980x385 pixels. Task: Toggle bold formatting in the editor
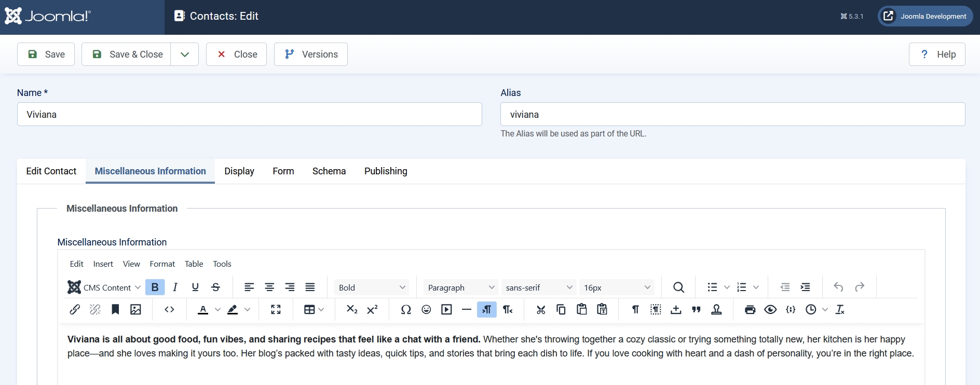(155, 287)
